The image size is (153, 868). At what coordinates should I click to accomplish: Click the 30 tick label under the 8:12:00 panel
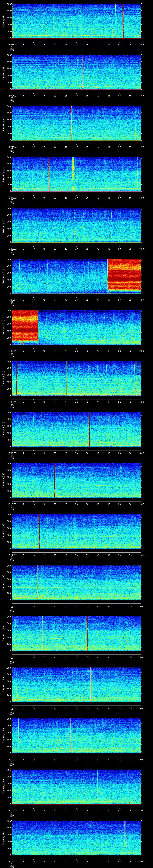click(77, 606)
